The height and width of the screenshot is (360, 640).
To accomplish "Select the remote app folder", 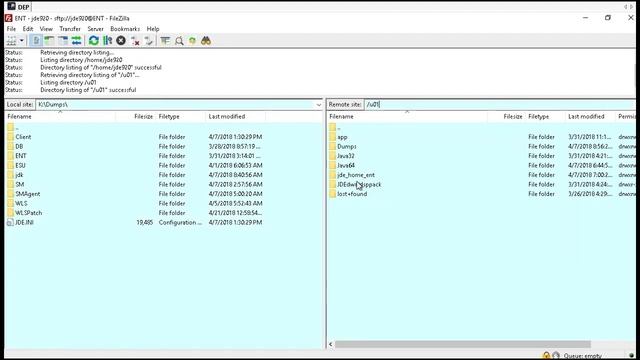I will click(x=342, y=137).
